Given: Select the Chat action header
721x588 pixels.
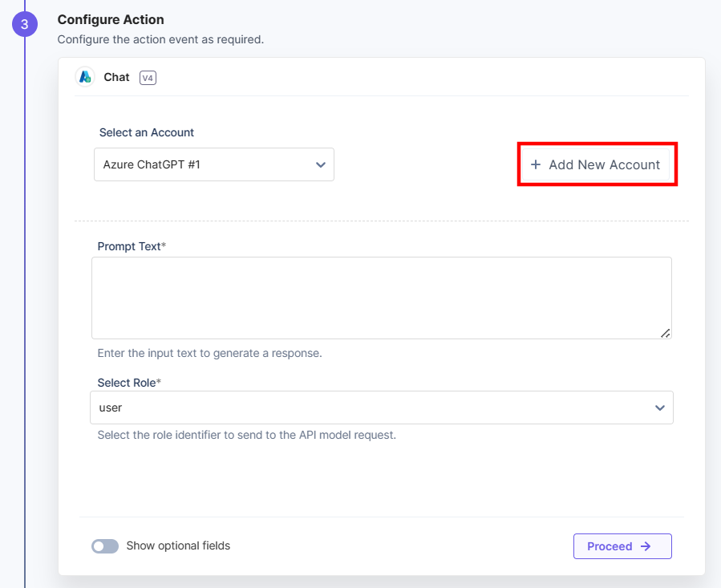Looking at the screenshot, I should click(115, 77).
